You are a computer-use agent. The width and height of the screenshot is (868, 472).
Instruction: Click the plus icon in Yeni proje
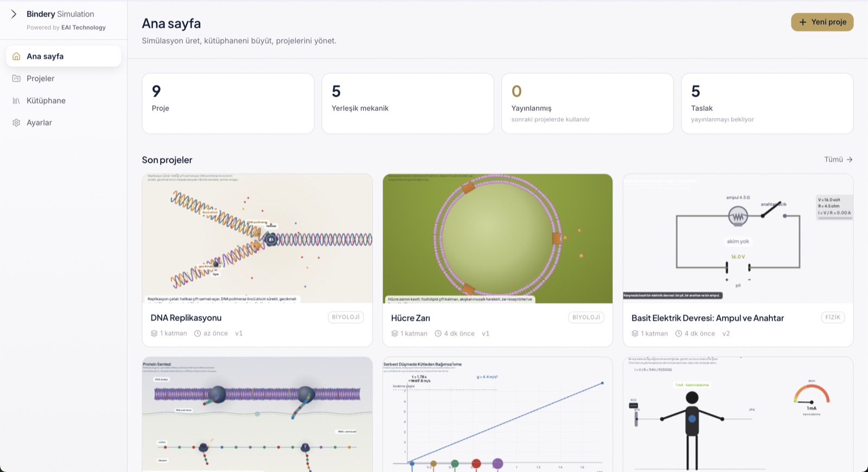[803, 22]
